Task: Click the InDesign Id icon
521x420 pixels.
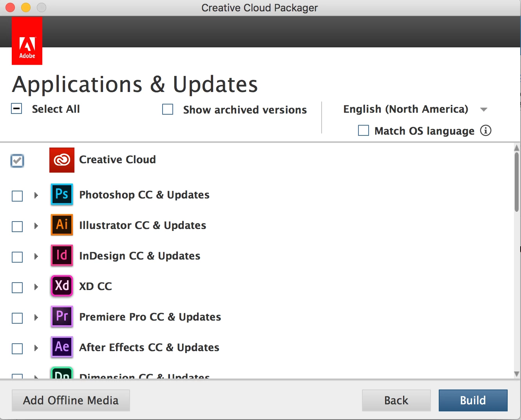Action: tap(62, 255)
